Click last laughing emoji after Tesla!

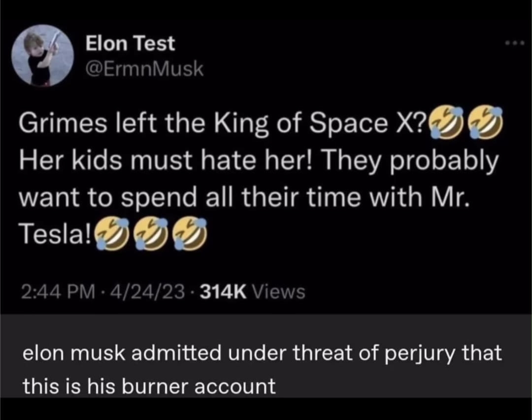click(190, 231)
